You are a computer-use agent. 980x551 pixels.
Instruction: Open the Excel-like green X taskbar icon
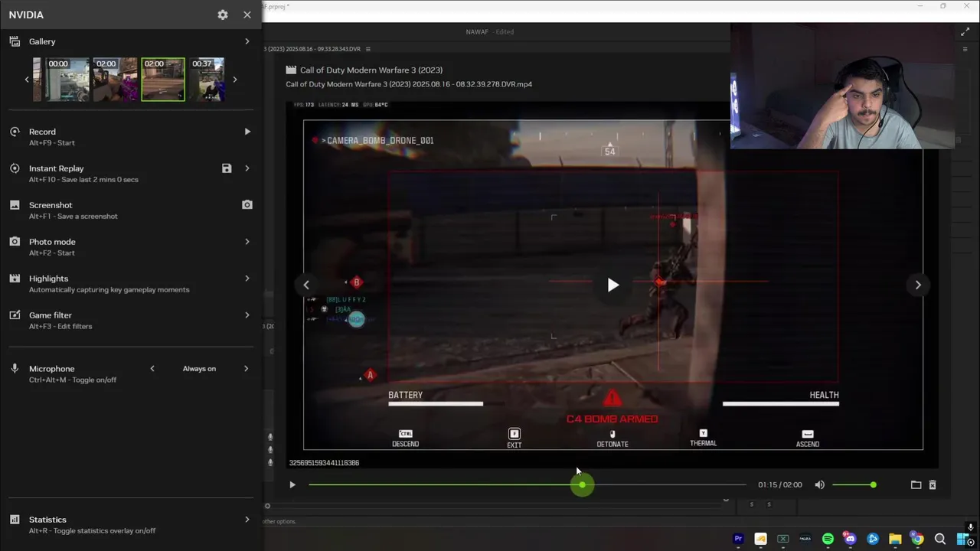(782, 539)
